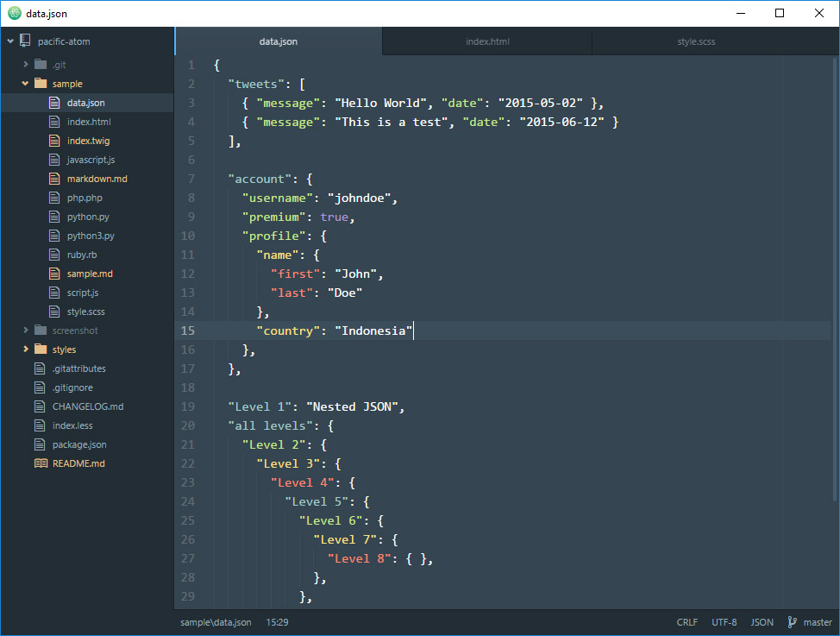This screenshot has height=636, width=840.
Task: Click the README.md book icon
Action: click(x=41, y=463)
